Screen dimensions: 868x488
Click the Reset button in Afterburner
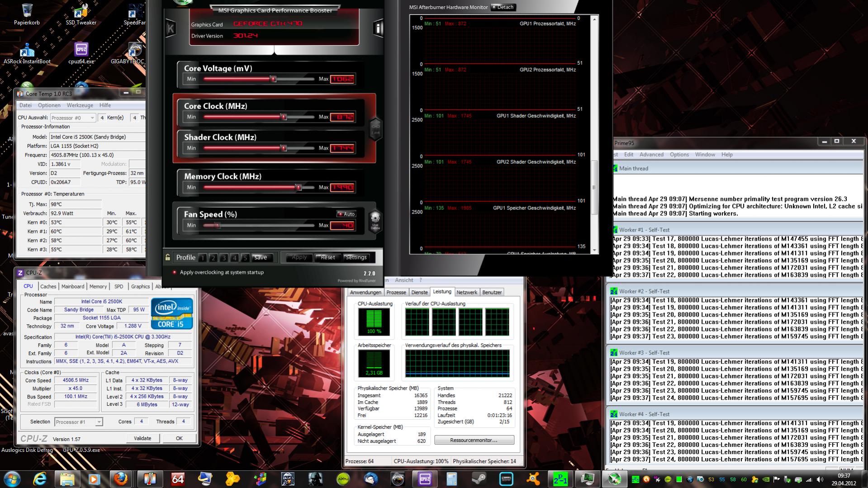click(x=328, y=257)
